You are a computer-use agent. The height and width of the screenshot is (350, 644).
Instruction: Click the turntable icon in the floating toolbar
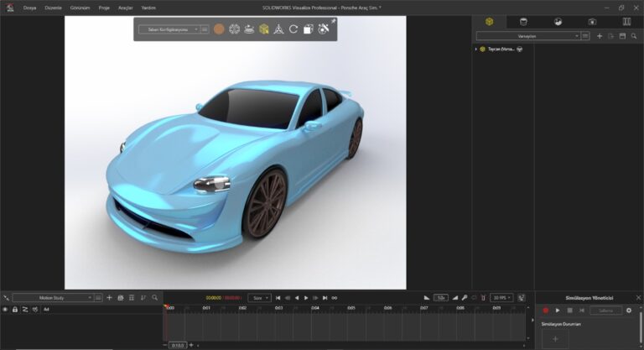click(x=249, y=29)
